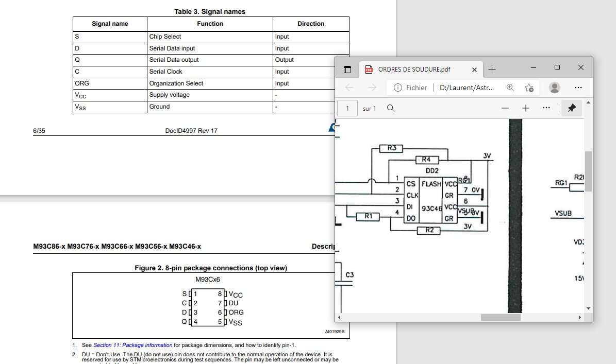Add page to favorites star icon
The width and height of the screenshot is (616, 364).
click(x=529, y=88)
